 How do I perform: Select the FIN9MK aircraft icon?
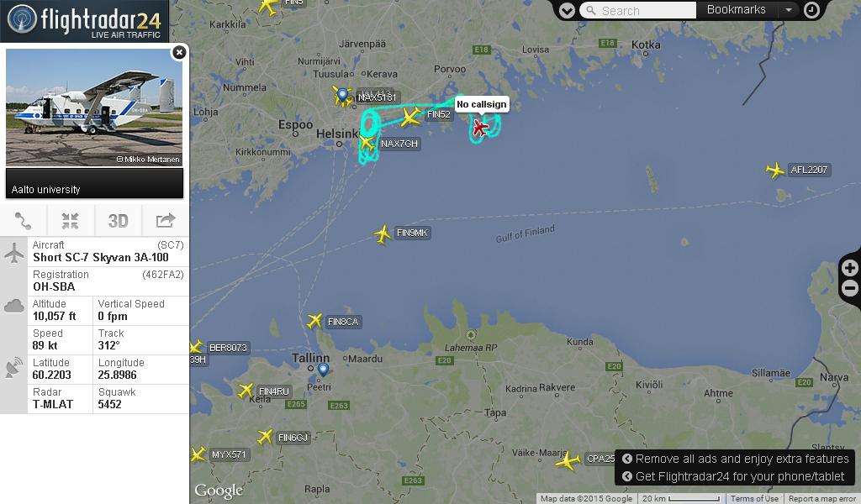point(383,234)
